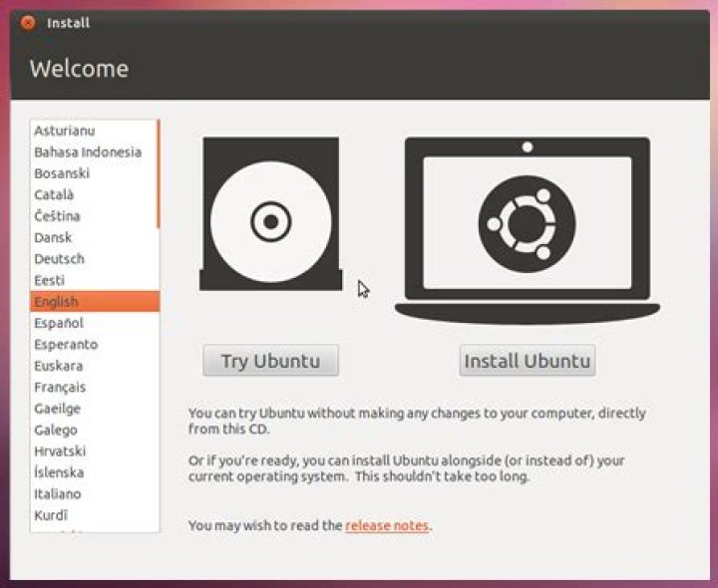This screenshot has width=718, height=588.
Task: Pick Euskara in the language list
Action: (x=95, y=366)
